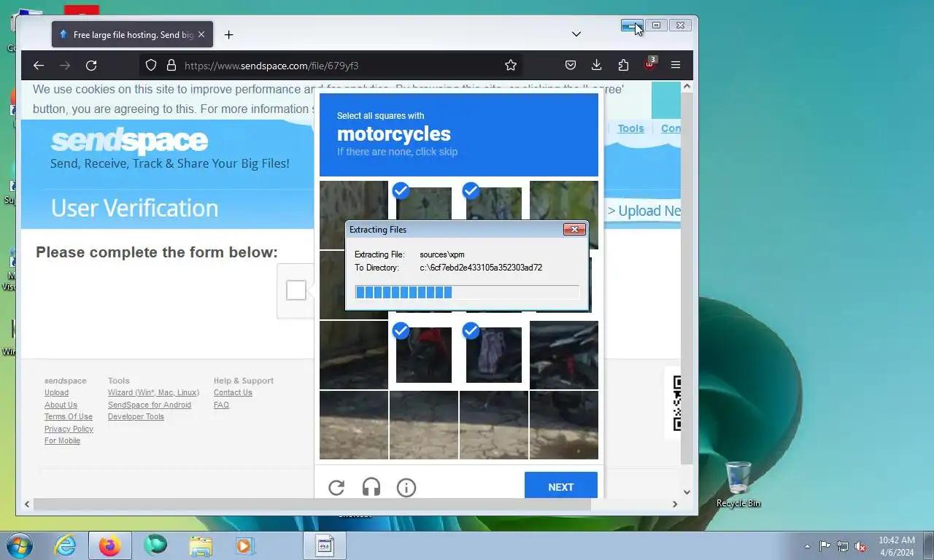Image resolution: width=934 pixels, height=560 pixels.
Task: Open the Upload footer link
Action: click(x=56, y=393)
